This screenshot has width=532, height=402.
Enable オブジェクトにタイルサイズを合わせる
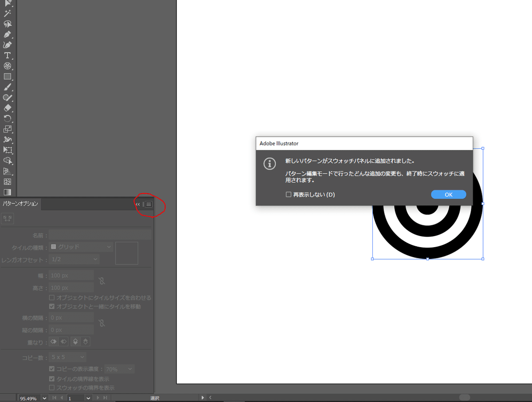[x=52, y=298]
